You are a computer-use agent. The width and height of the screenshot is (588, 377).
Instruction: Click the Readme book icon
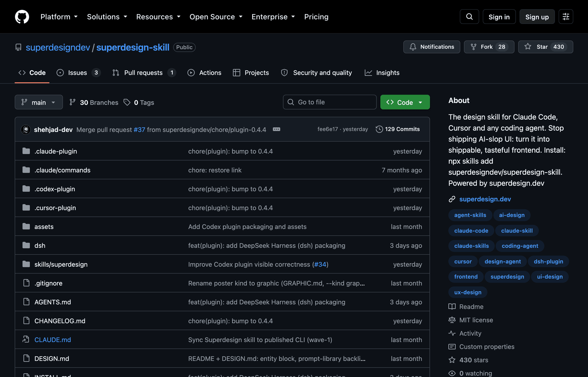point(452,307)
